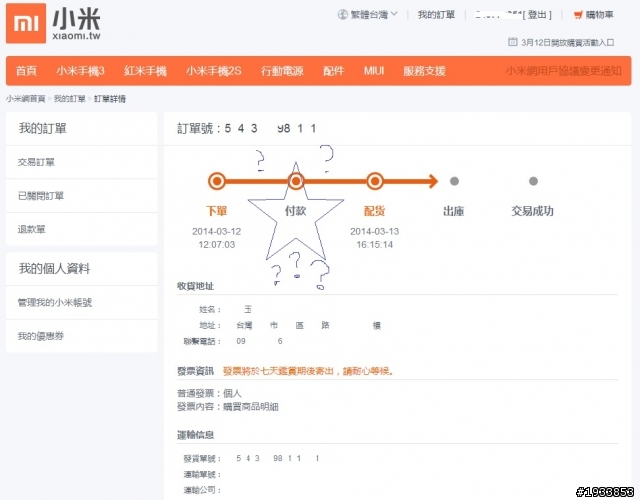Click the 下單 progress step circle
The width and height of the screenshot is (640, 500).
[x=217, y=181]
